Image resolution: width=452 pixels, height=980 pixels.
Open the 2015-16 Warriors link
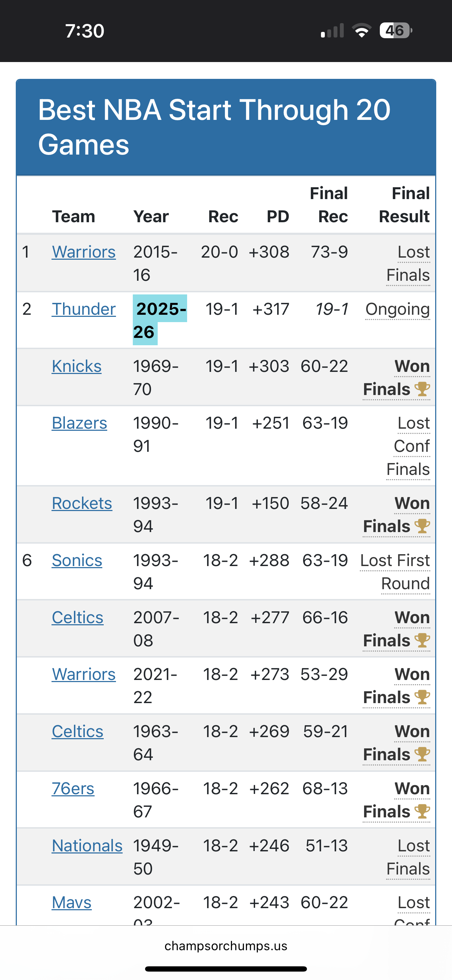click(x=84, y=252)
